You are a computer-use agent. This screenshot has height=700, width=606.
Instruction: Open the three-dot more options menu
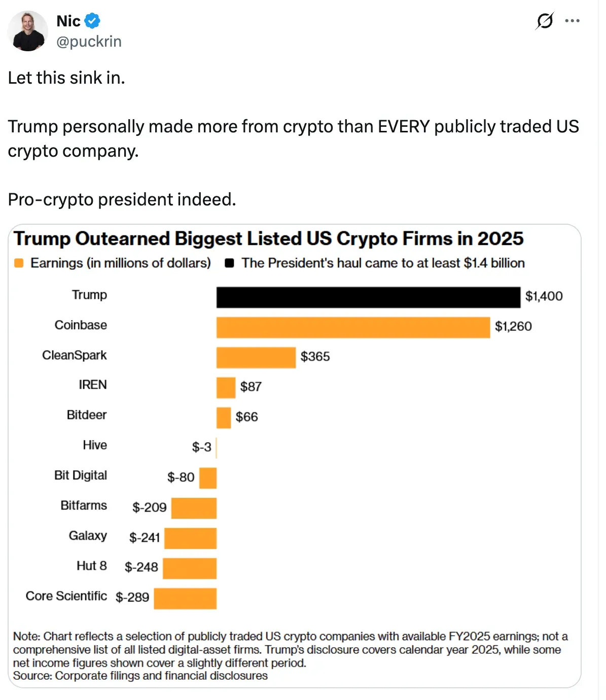(572, 21)
